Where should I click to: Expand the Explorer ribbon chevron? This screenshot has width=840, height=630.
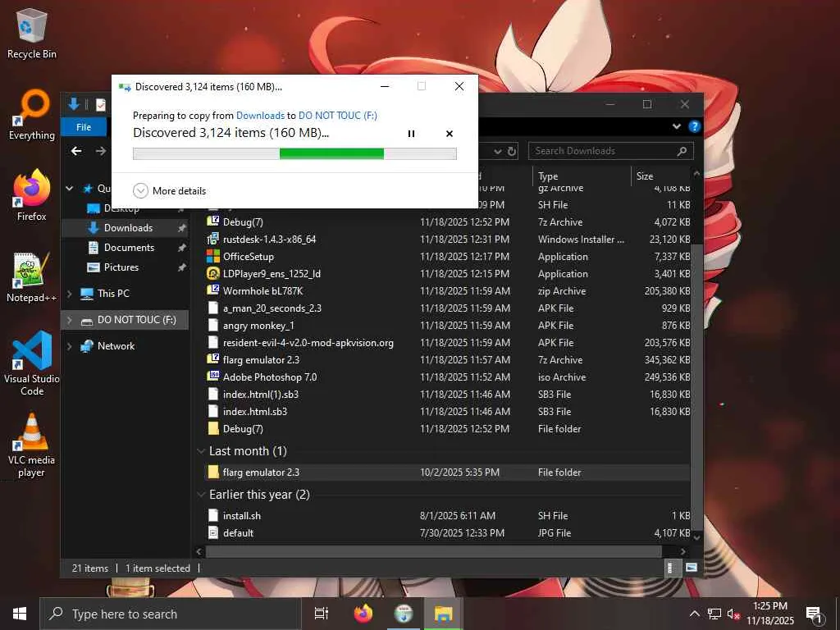677,126
